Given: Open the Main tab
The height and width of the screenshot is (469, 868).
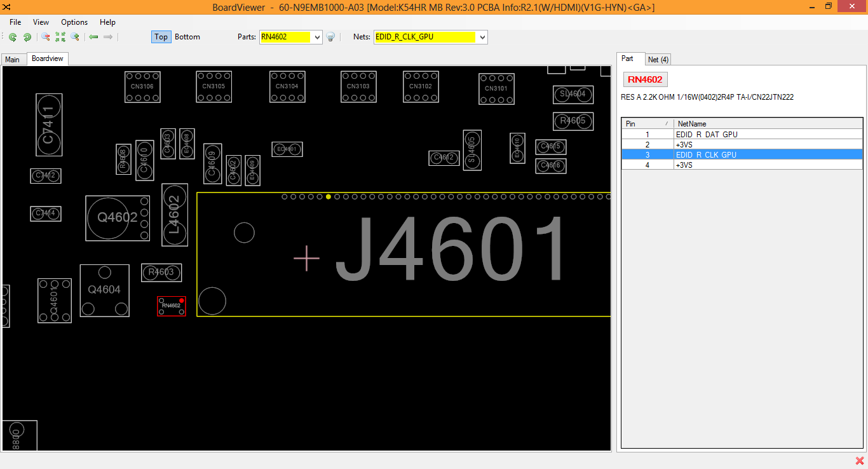Looking at the screenshot, I should [x=13, y=60].
